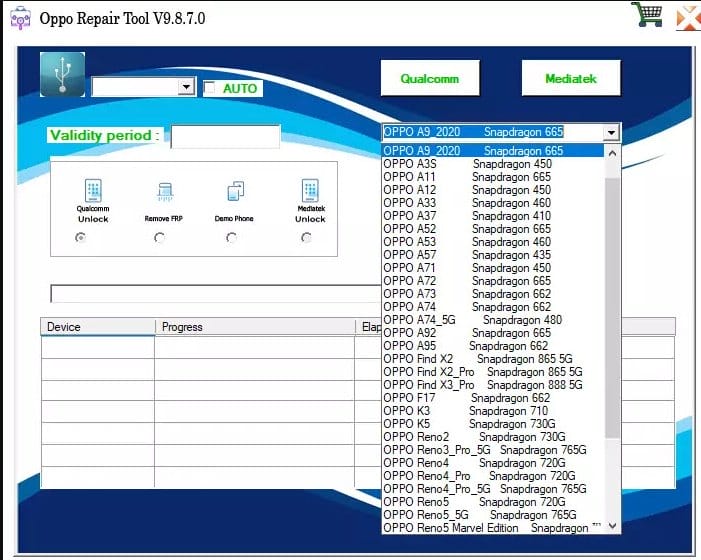Enable the AUTO checkbox
The width and height of the screenshot is (701, 560).
pyautogui.click(x=210, y=88)
